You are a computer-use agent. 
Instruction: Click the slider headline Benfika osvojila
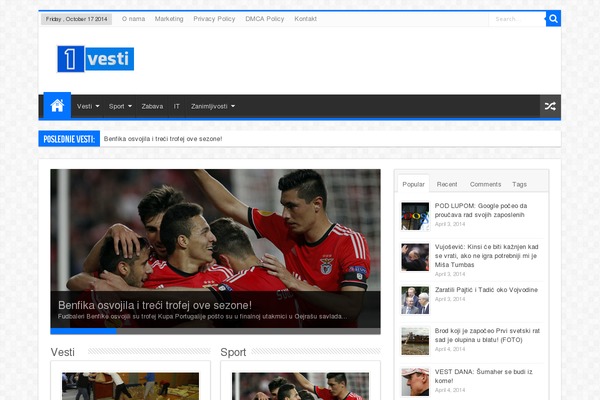click(155, 305)
